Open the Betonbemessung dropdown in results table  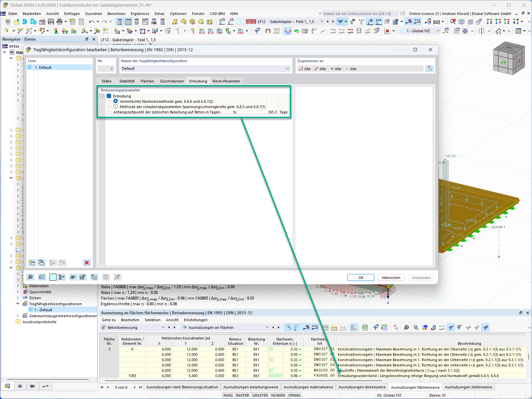pyautogui.click(x=163, y=328)
